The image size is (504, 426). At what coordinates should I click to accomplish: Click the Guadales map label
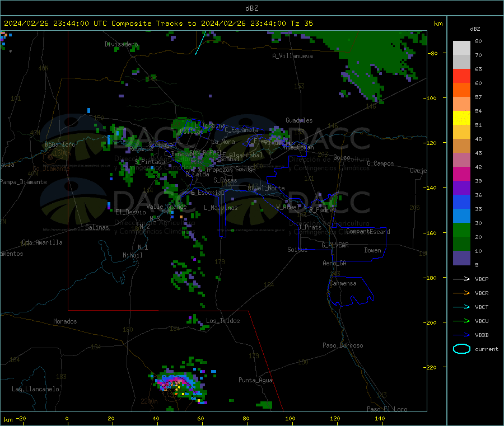click(x=299, y=120)
